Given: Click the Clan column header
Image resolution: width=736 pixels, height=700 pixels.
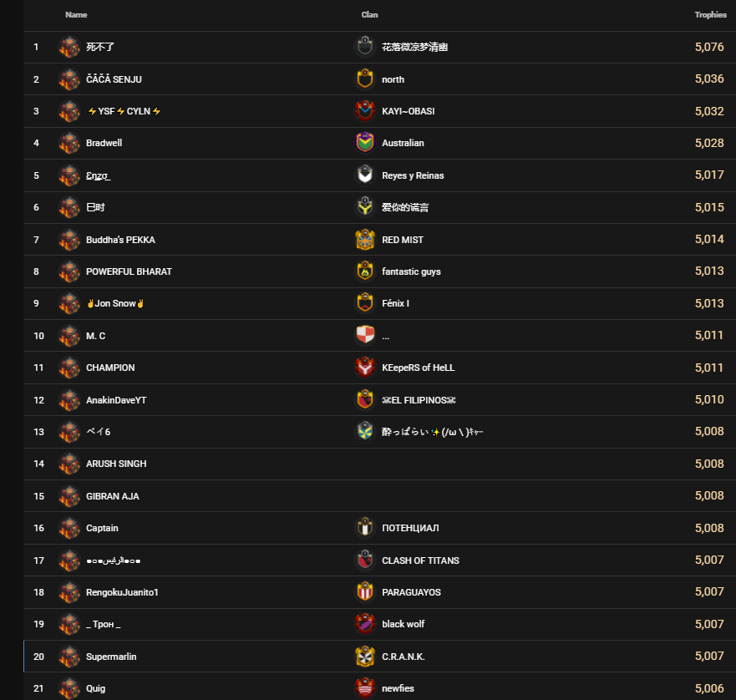Looking at the screenshot, I should point(369,14).
